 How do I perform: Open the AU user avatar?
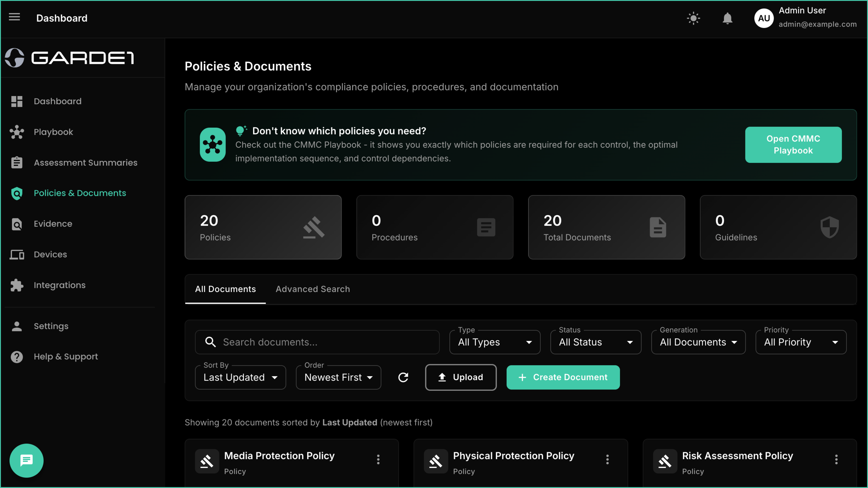[763, 18]
